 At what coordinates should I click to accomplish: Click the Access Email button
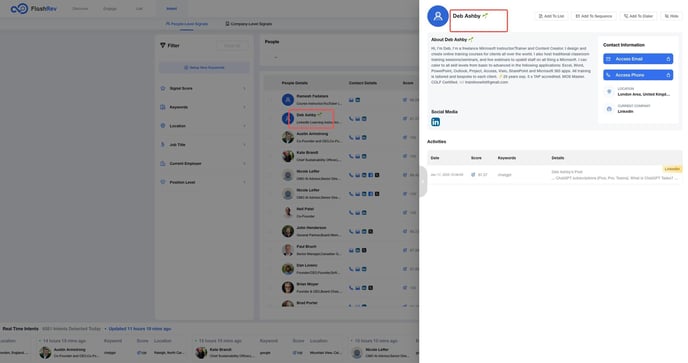[638, 59]
